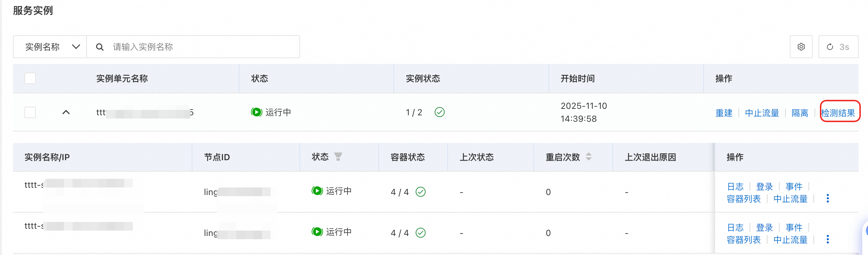Click the table settings gear icon
The width and height of the screenshot is (868, 255).
point(801,47)
